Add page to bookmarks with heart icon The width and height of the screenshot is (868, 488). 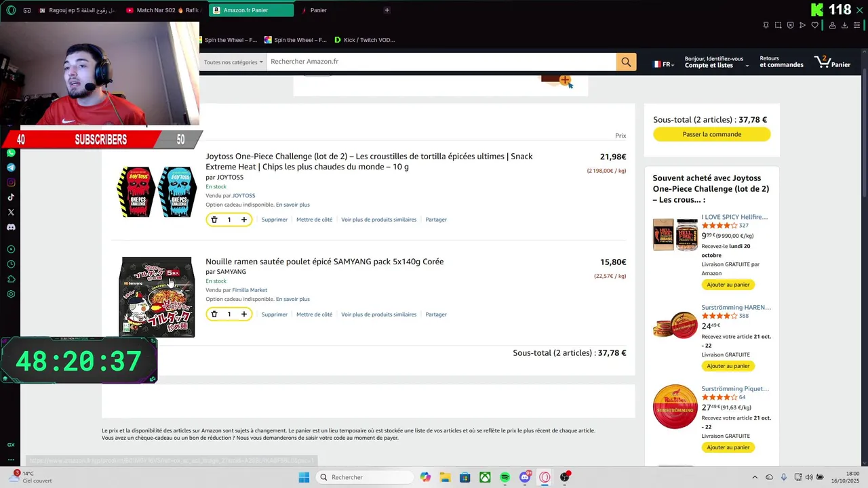tap(814, 25)
